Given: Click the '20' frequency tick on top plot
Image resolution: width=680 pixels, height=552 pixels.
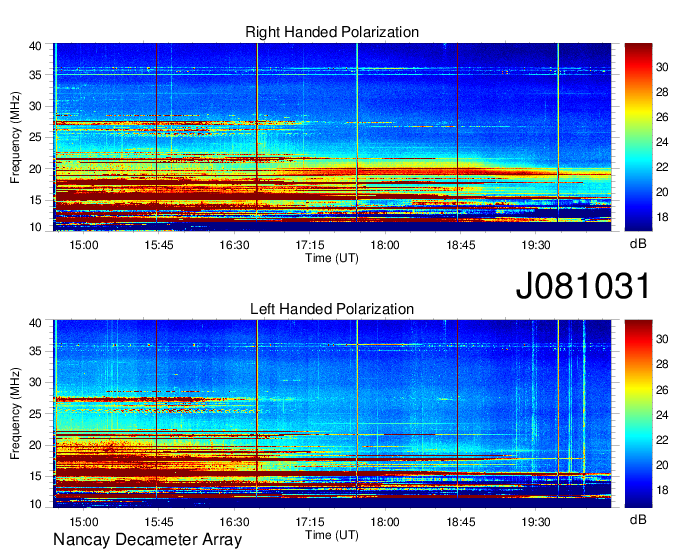Looking at the screenshot, I should point(35,169).
